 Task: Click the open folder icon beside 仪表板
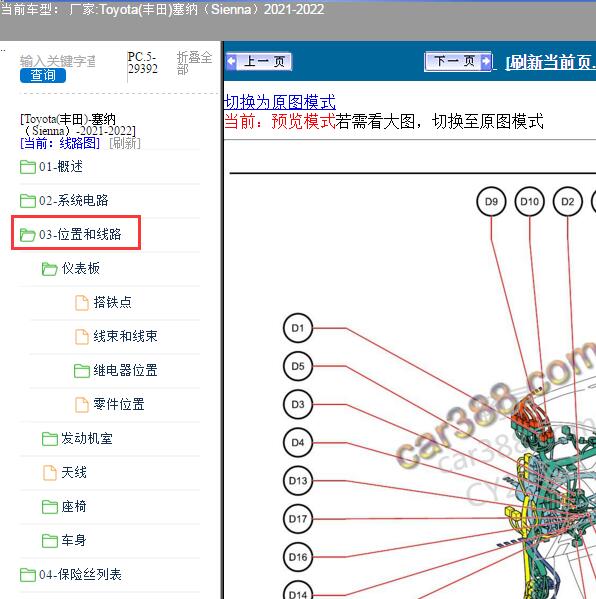49,269
